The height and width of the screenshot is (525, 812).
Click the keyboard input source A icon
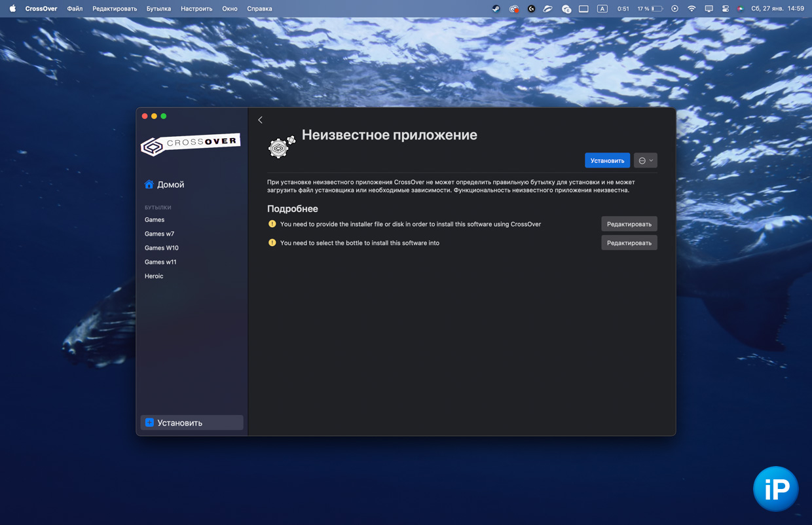[x=602, y=9]
